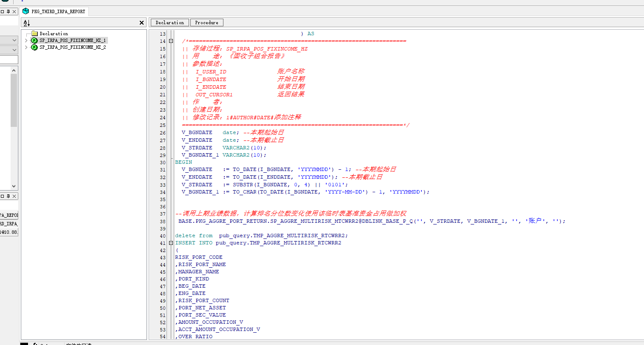This screenshot has height=345, width=644.
Task: Pin the lower left docked panel
Action: [8, 196]
